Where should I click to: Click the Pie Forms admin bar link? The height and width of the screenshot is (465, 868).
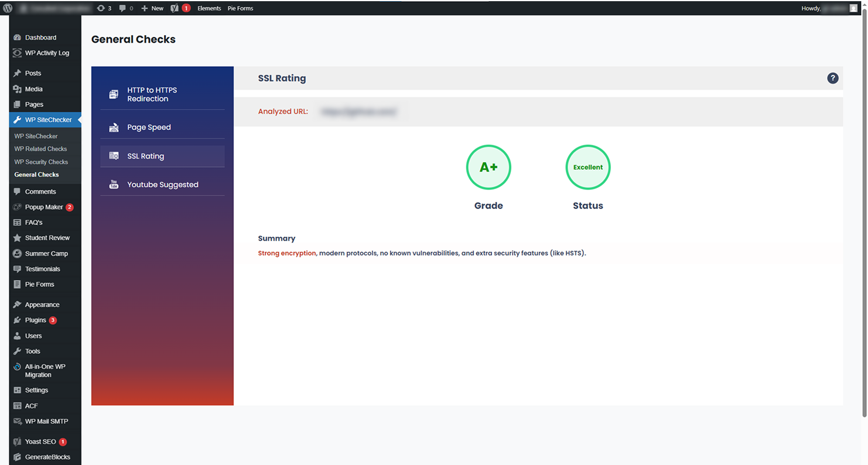click(x=240, y=8)
